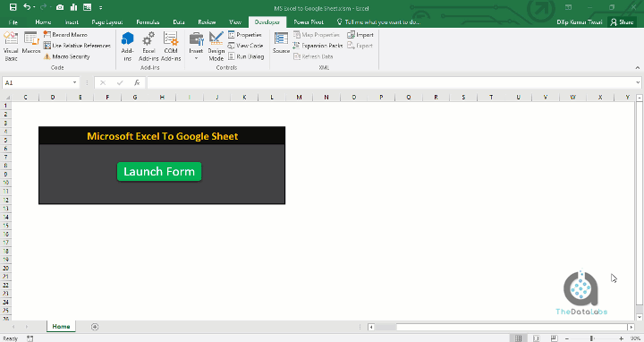Switch to the Page Layout tab
This screenshot has width=644, height=342.
(107, 22)
